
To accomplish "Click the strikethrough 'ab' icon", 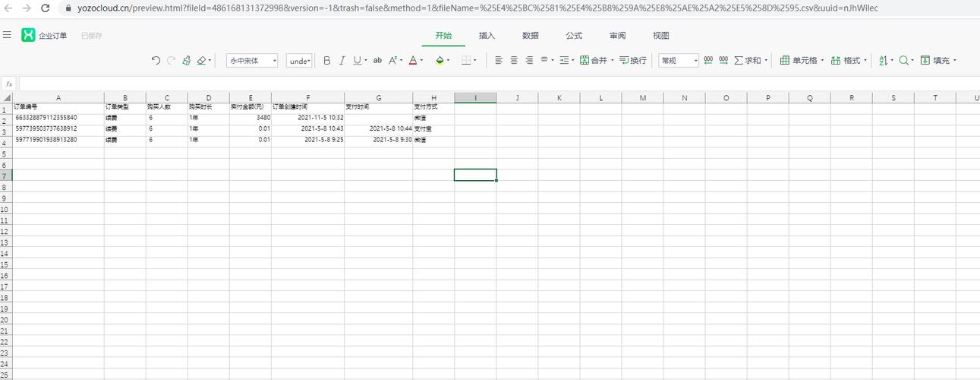I will tap(377, 61).
